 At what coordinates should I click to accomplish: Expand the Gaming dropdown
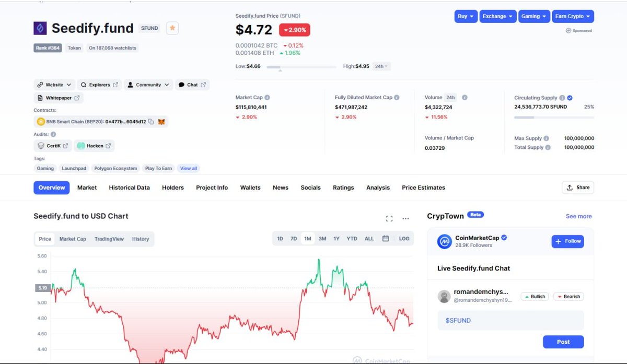click(x=534, y=16)
